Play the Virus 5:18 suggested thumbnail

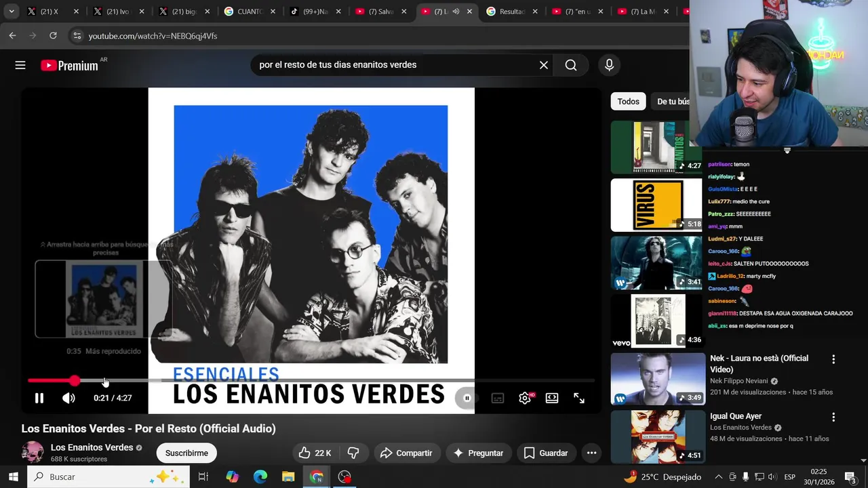[x=656, y=205]
